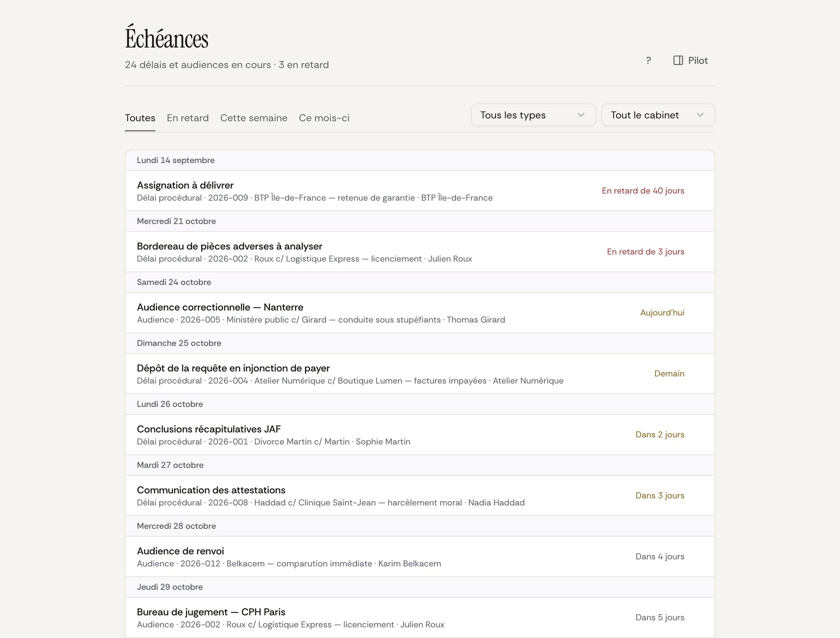This screenshot has width=840, height=638.
Task: Open the Tout le cabinet dropdown
Action: pyautogui.click(x=658, y=115)
